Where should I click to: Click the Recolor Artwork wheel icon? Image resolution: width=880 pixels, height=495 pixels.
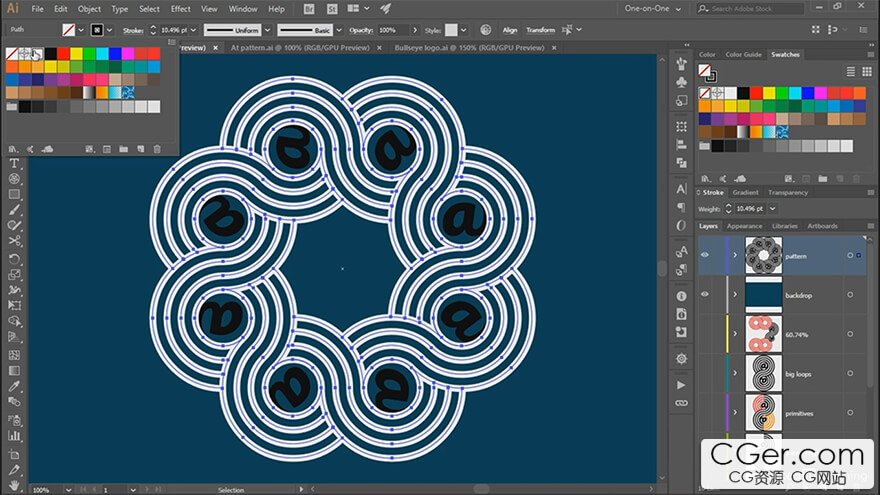click(x=485, y=30)
